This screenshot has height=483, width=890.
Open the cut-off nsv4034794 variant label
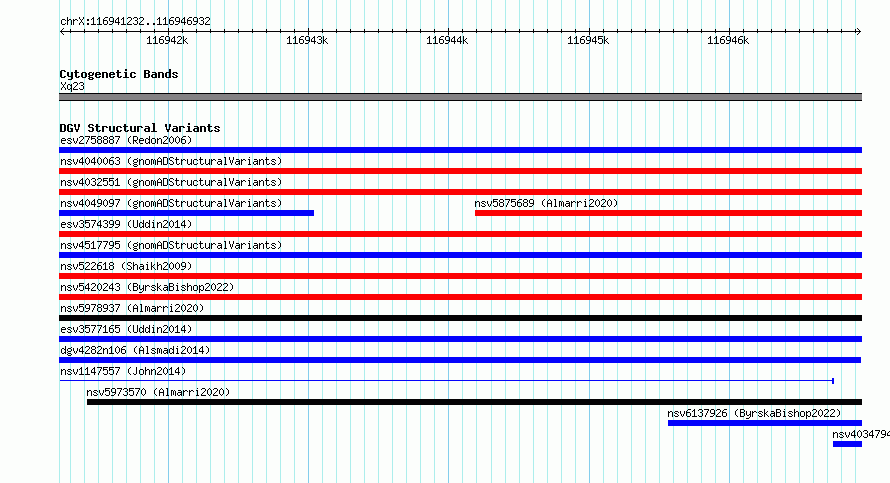pyautogui.click(x=860, y=434)
